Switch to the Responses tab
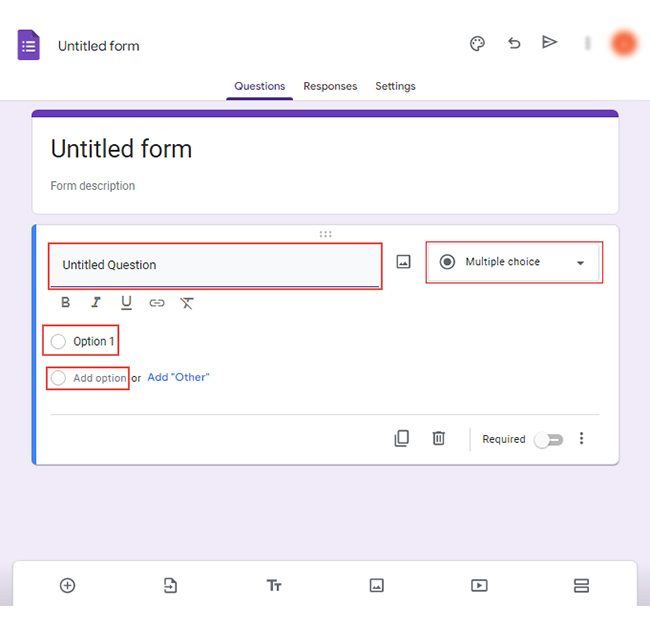The image size is (650, 626). click(x=330, y=86)
